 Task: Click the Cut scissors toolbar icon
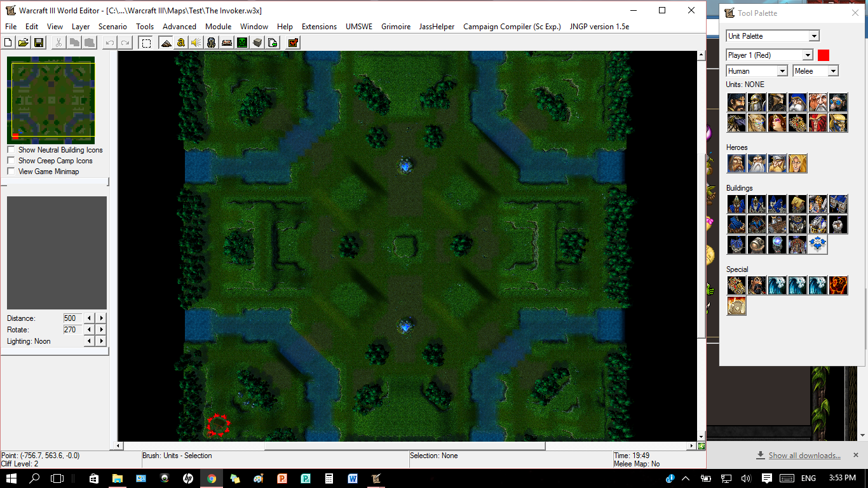(x=58, y=43)
